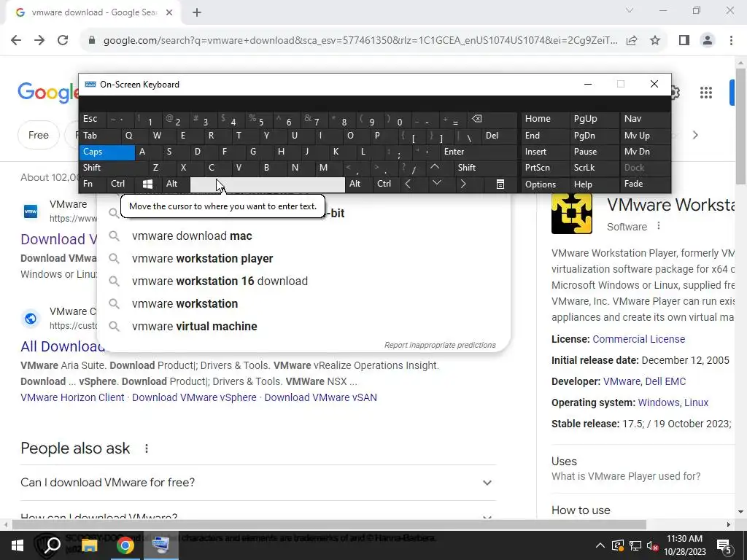Screen dimensions: 747x560
Task: Open the 'Download VMware vSphere' link
Action: [x=194, y=397]
